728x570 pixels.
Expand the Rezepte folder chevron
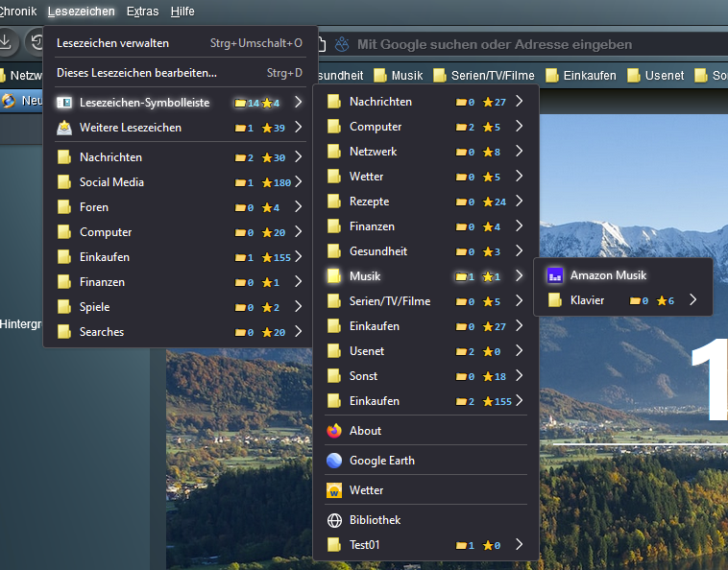[519, 202]
